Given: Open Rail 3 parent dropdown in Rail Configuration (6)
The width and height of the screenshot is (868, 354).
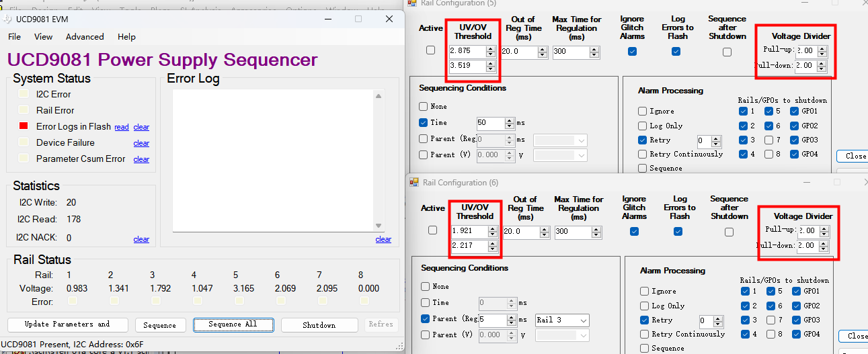Looking at the screenshot, I should point(562,320).
